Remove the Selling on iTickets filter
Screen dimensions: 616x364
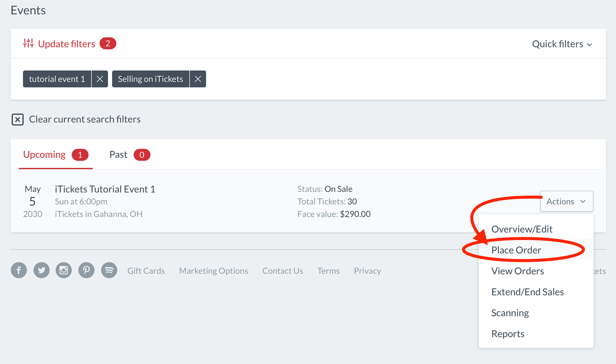point(198,79)
